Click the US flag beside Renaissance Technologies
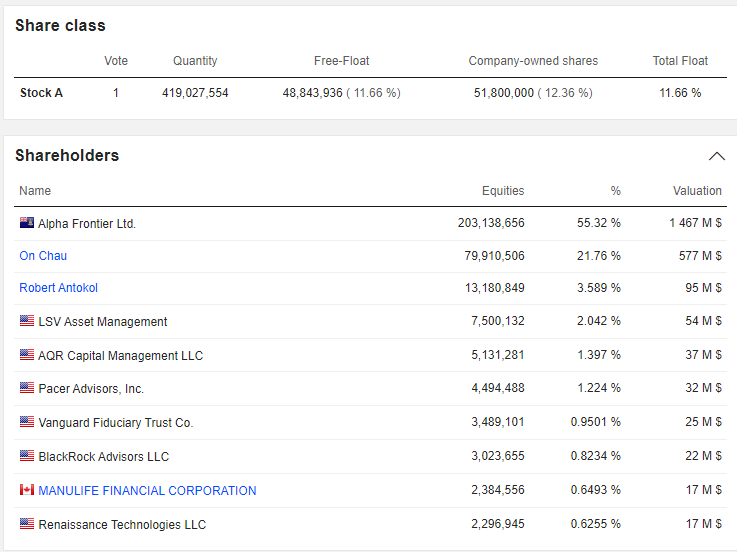 click(27, 523)
